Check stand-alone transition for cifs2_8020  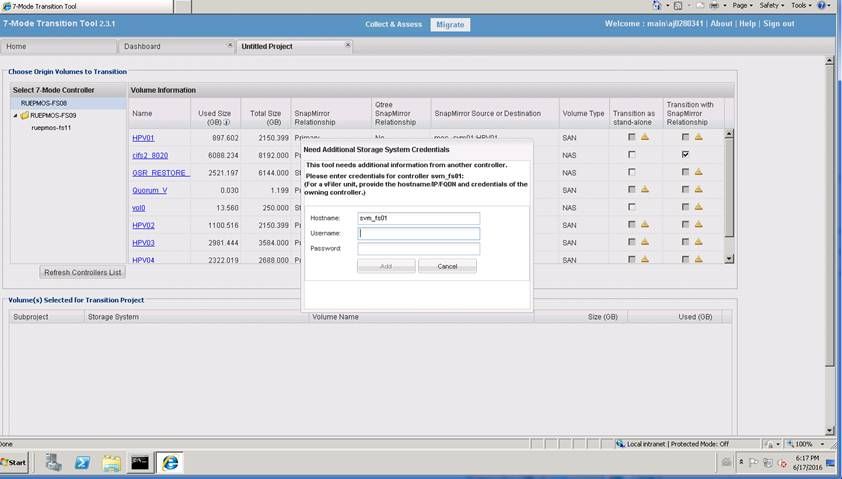point(631,155)
